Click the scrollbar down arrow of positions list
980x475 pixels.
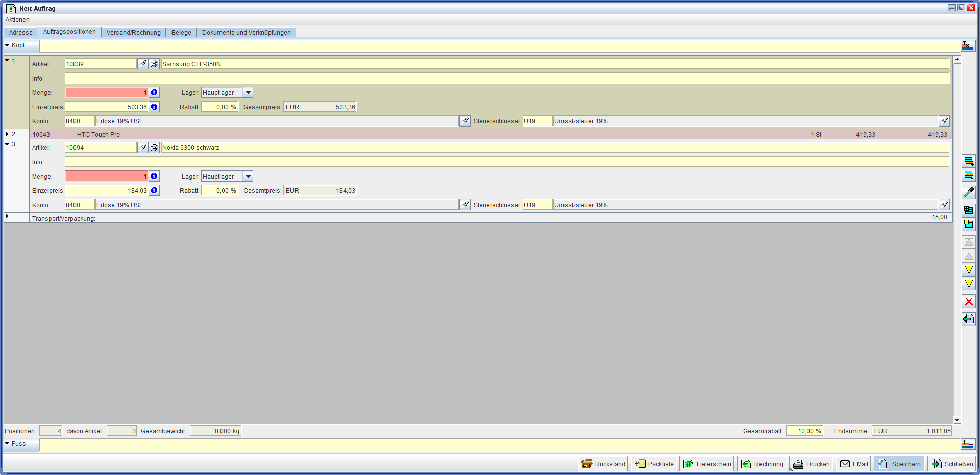point(957,420)
